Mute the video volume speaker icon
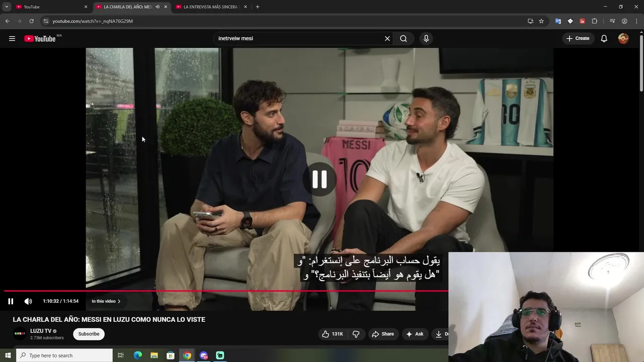Screen dimensions: 644x362 [x=28, y=301]
